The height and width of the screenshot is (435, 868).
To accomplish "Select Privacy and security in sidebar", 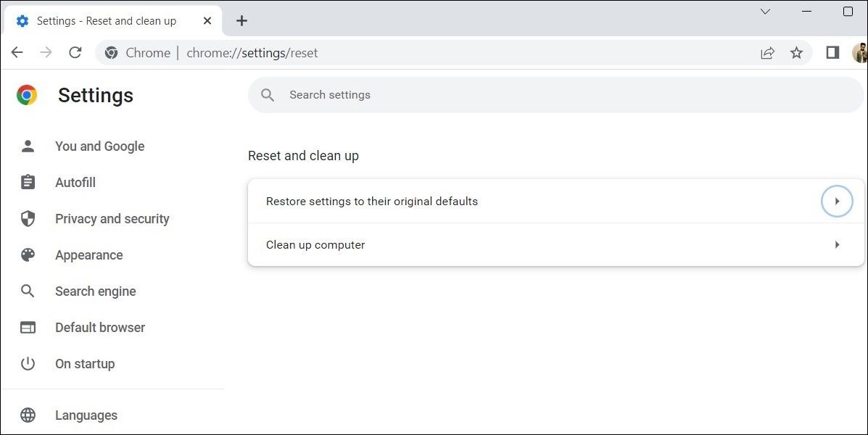I will [112, 218].
